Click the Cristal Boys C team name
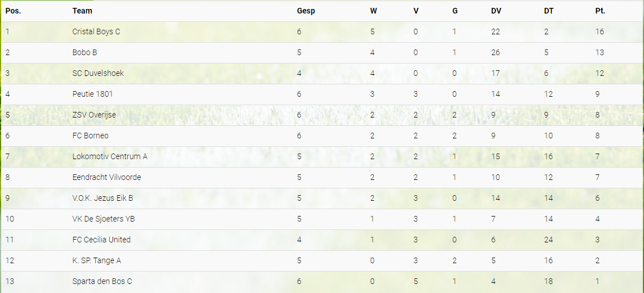 pos(96,31)
